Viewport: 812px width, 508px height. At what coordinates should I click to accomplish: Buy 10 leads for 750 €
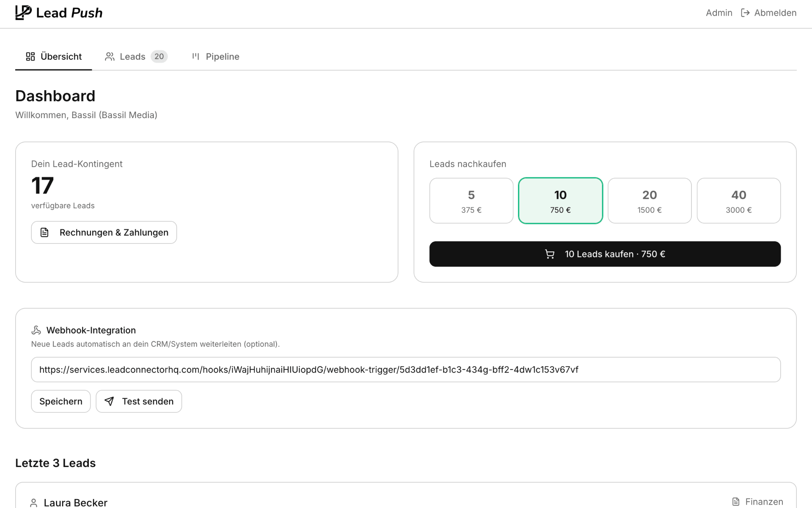(x=605, y=254)
